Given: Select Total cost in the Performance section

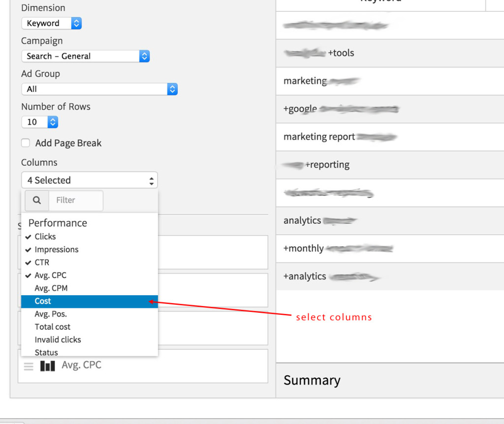Looking at the screenshot, I should [x=52, y=327].
